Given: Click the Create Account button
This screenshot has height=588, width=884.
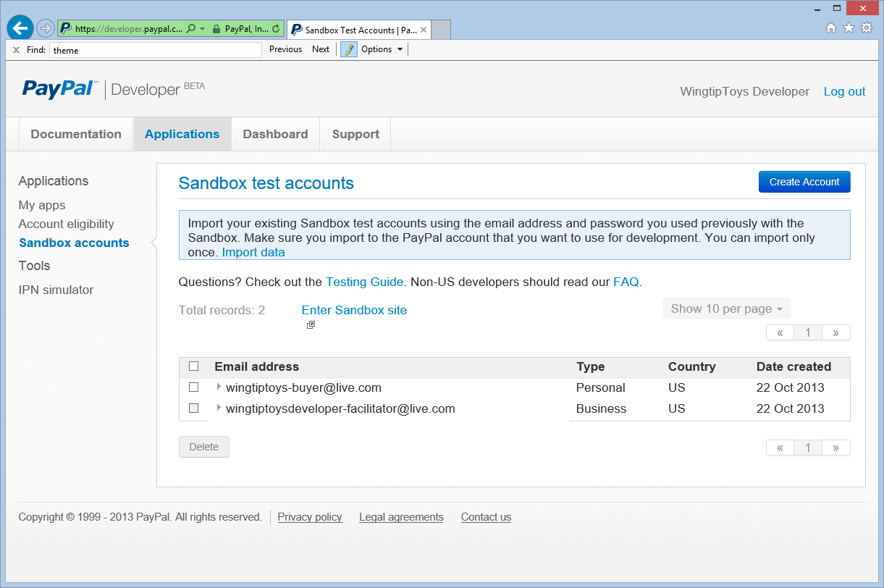Looking at the screenshot, I should click(804, 182).
